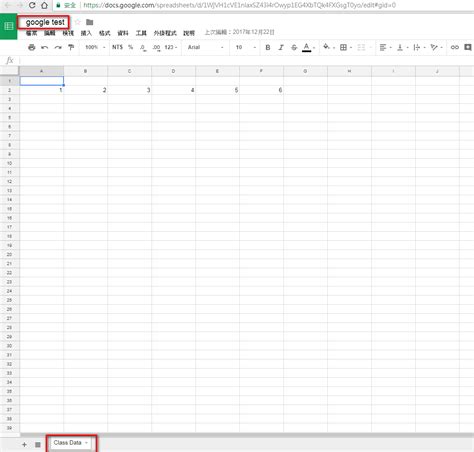Screen dimensions: 474x452
Task: Open last edit history link dated 2017
Action: 239,32
